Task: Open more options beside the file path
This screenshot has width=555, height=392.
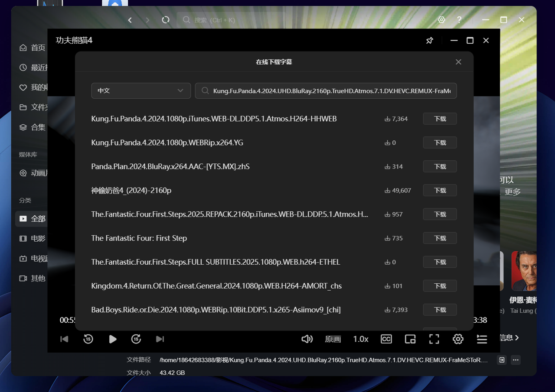Action: 516,360
